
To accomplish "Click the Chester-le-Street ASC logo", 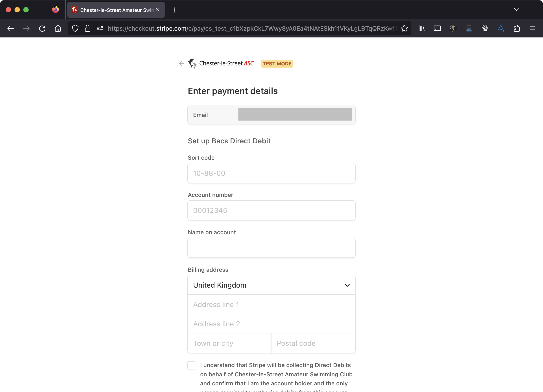I will pos(220,63).
